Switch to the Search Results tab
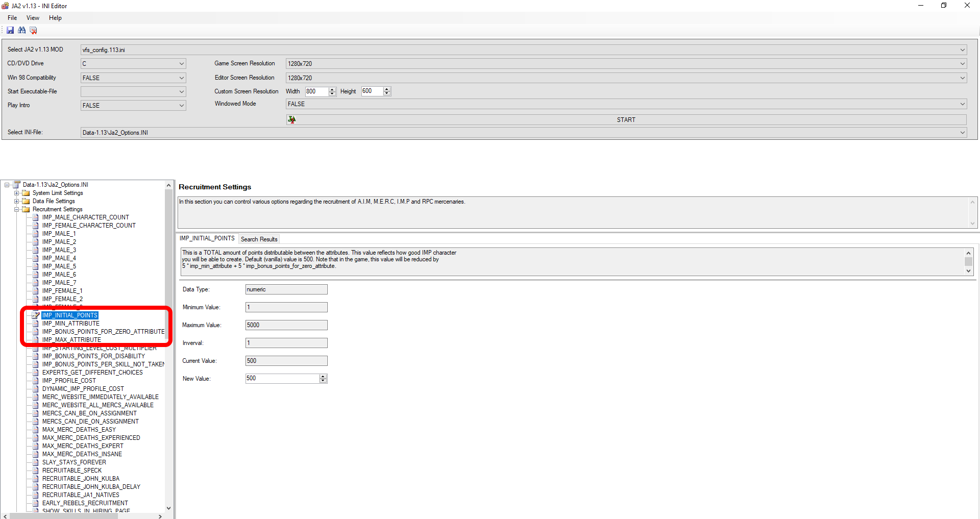Screen dimensions: 980x519 click(259, 239)
